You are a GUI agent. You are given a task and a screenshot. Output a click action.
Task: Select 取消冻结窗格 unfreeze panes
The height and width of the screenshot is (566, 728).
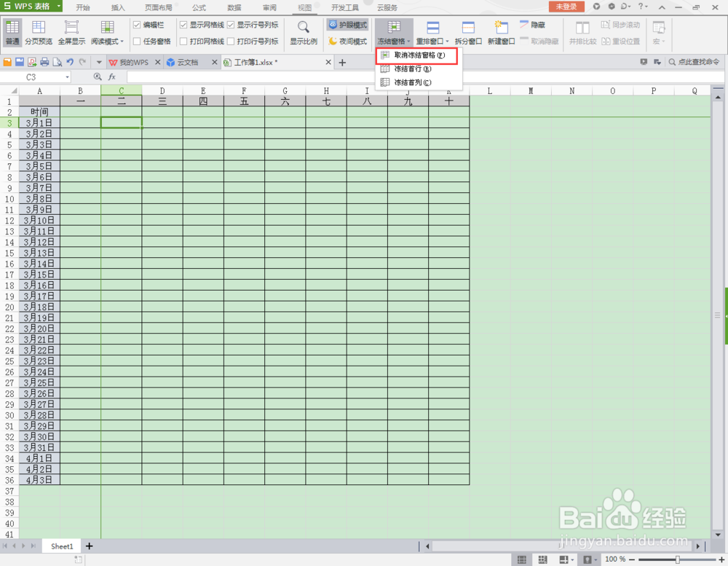click(416, 55)
